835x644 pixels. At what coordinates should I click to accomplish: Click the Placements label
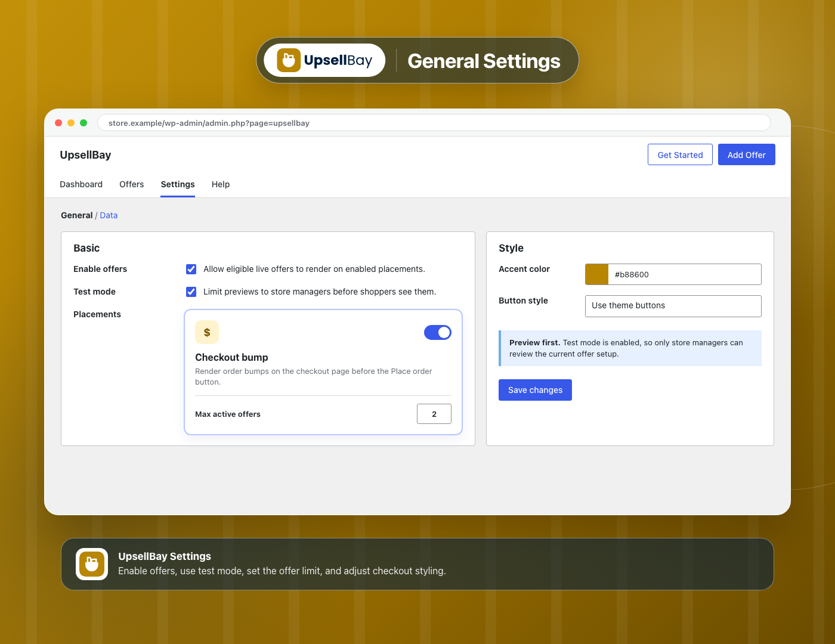coord(97,314)
